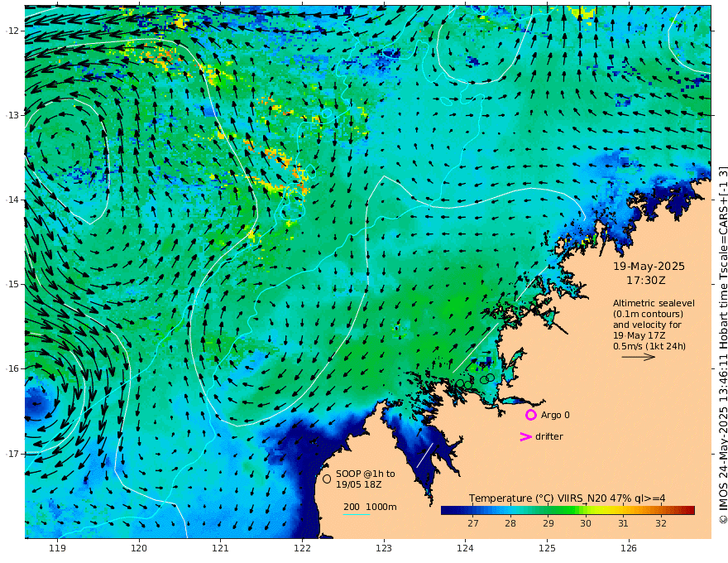Click the SOOP legend circle symbol
The height and width of the screenshot is (563, 728).
[327, 479]
